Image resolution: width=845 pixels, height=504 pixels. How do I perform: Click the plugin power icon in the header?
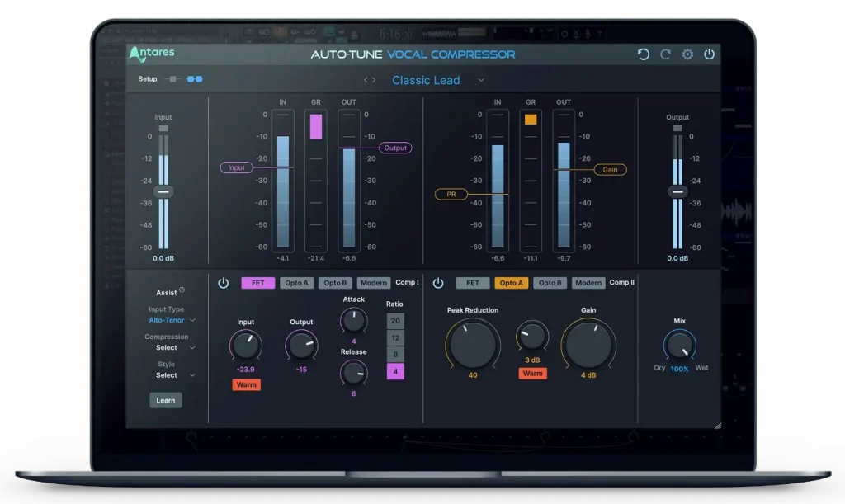710,54
